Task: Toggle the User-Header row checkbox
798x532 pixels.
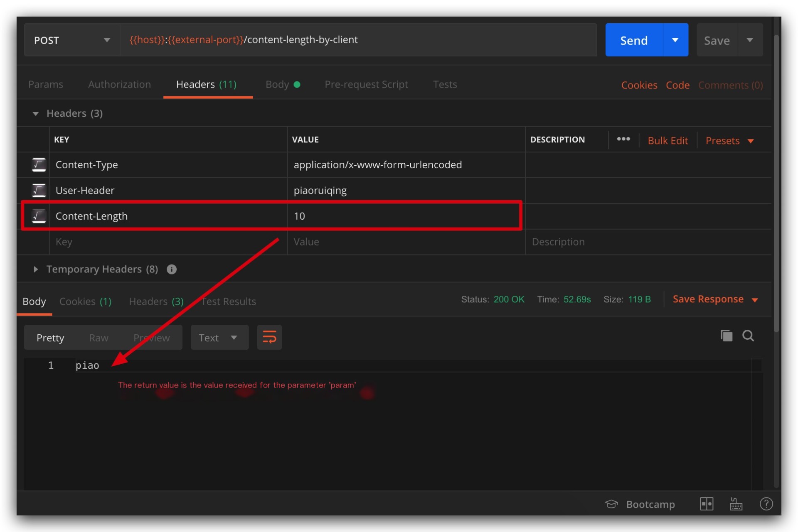Action: [x=39, y=191]
